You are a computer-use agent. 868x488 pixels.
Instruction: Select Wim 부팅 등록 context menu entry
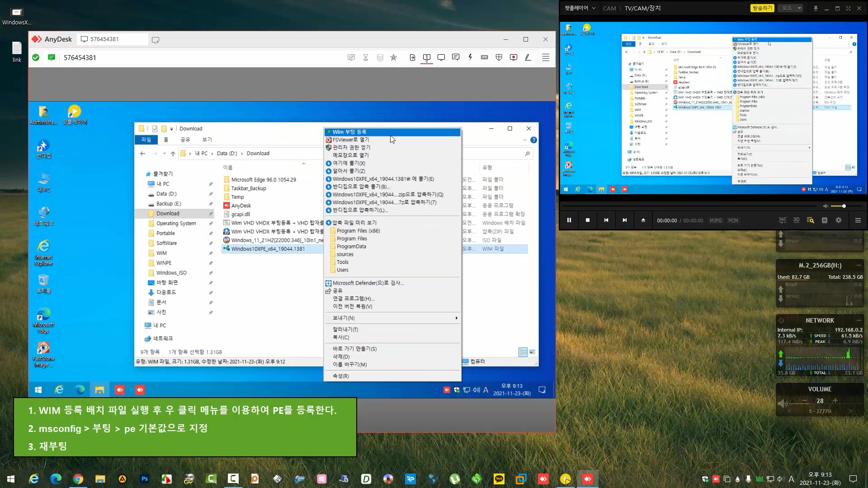pos(392,132)
